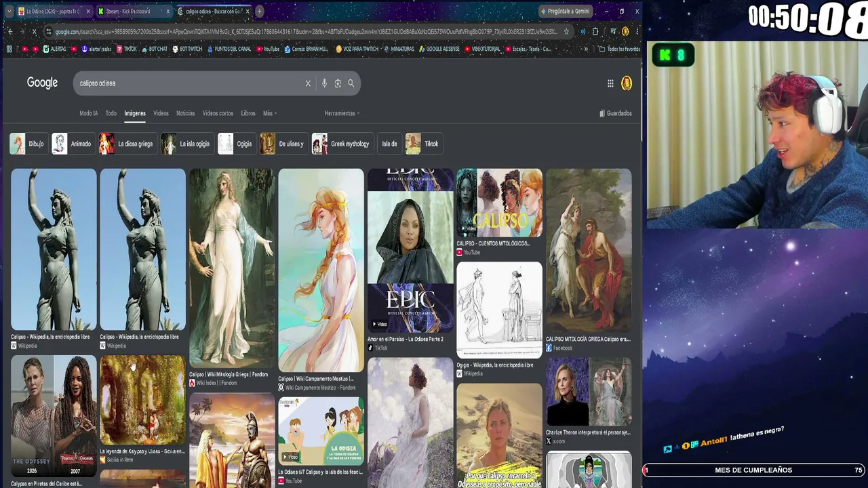The height and width of the screenshot is (488, 868).
Task: Filter images by the 'Dibujo' chip
Action: (x=28, y=144)
